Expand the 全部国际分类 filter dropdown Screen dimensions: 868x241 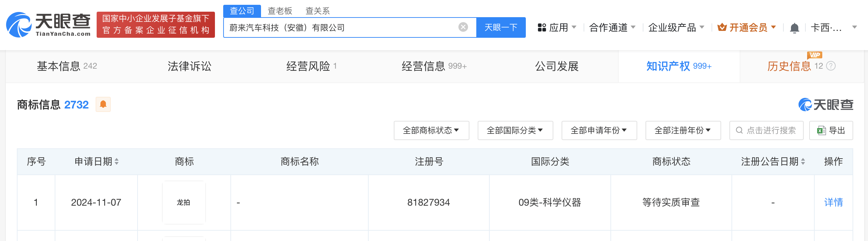(515, 130)
